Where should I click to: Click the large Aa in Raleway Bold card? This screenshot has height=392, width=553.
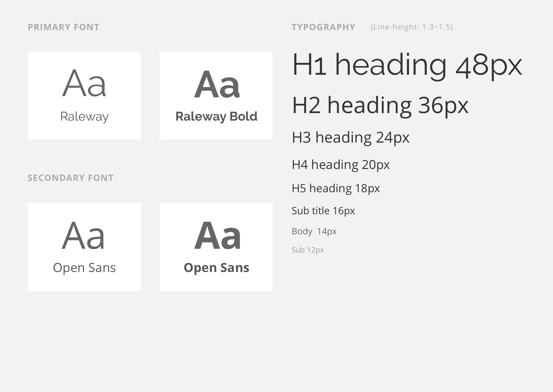217,84
